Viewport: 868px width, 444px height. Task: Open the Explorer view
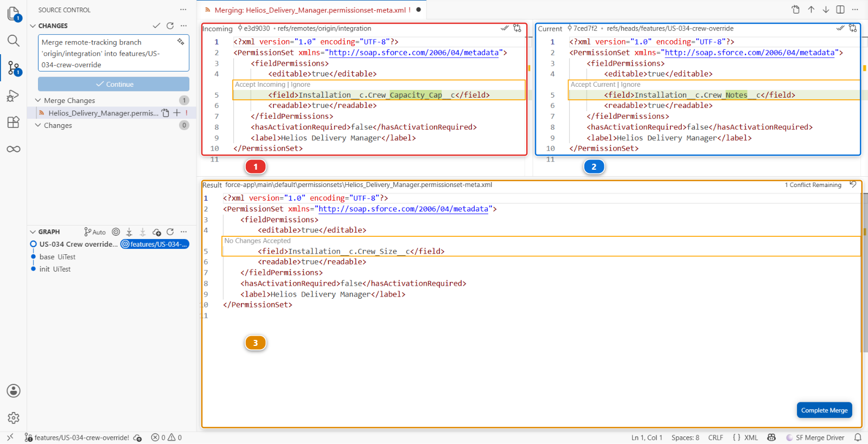(x=14, y=14)
